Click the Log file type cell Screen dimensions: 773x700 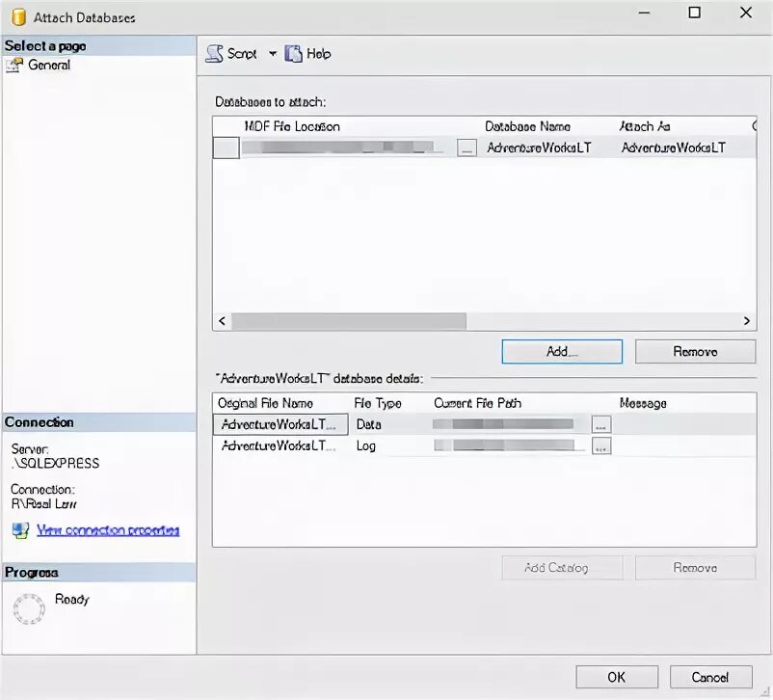366,446
